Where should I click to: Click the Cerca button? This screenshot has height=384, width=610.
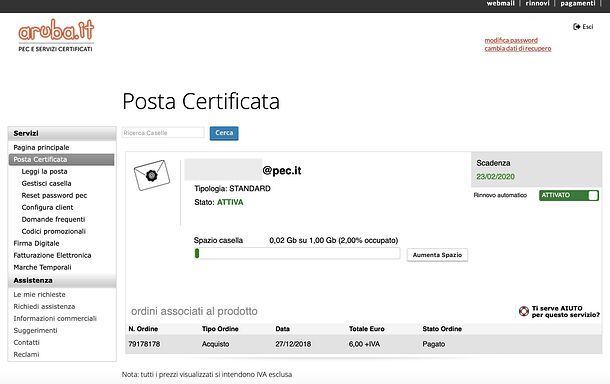pyautogui.click(x=224, y=133)
